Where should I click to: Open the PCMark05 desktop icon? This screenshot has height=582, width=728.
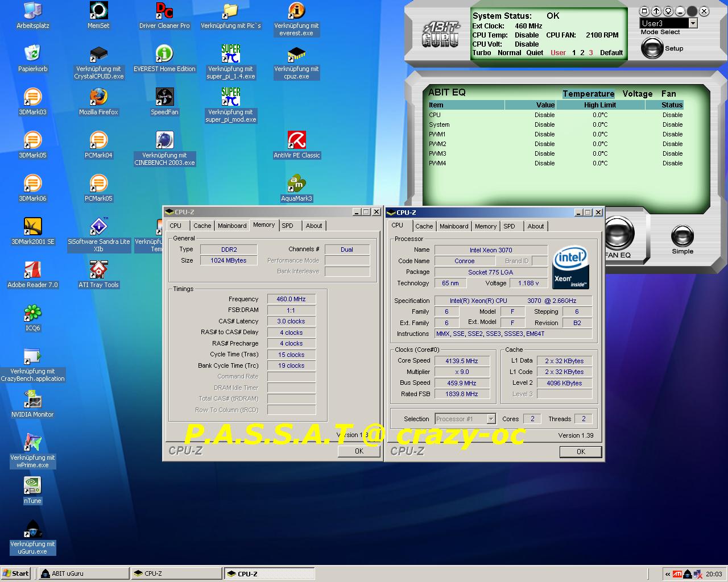tap(98, 188)
